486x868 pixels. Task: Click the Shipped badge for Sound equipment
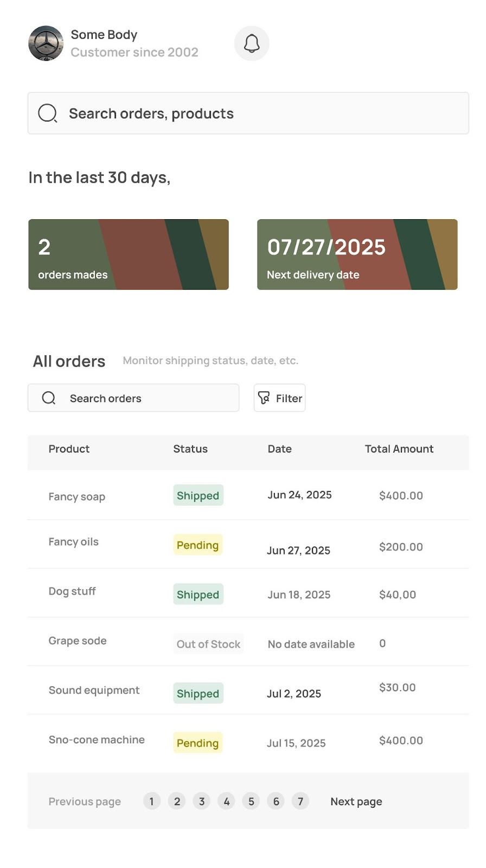point(198,693)
